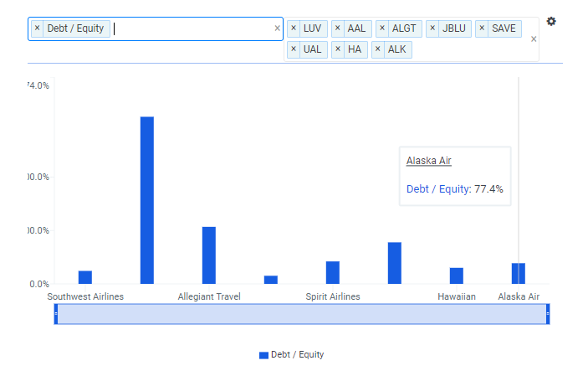Image resolution: width=588 pixels, height=376 pixels.
Task: Select the Hawaiian bar
Action: [457, 276]
